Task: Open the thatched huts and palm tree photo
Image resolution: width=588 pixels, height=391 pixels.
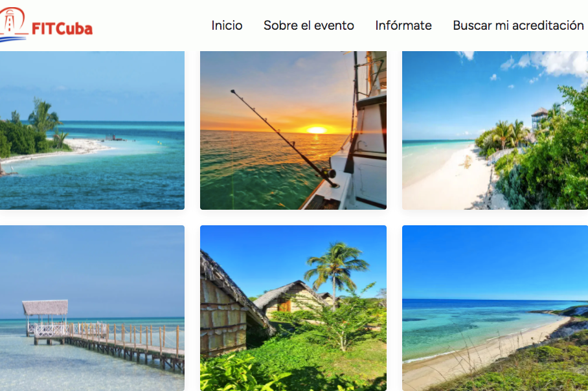Action: tap(293, 307)
